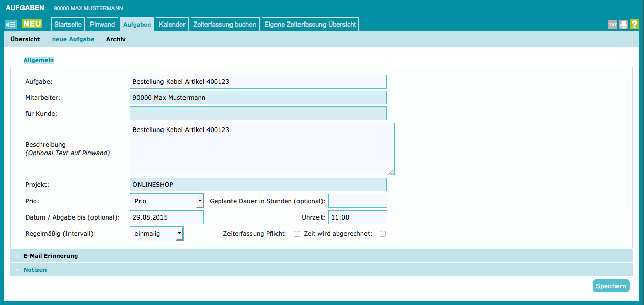The image size is (644, 305).
Task: Open the Regelmäßig interval dropdown showing einmalig
Action: (x=156, y=233)
